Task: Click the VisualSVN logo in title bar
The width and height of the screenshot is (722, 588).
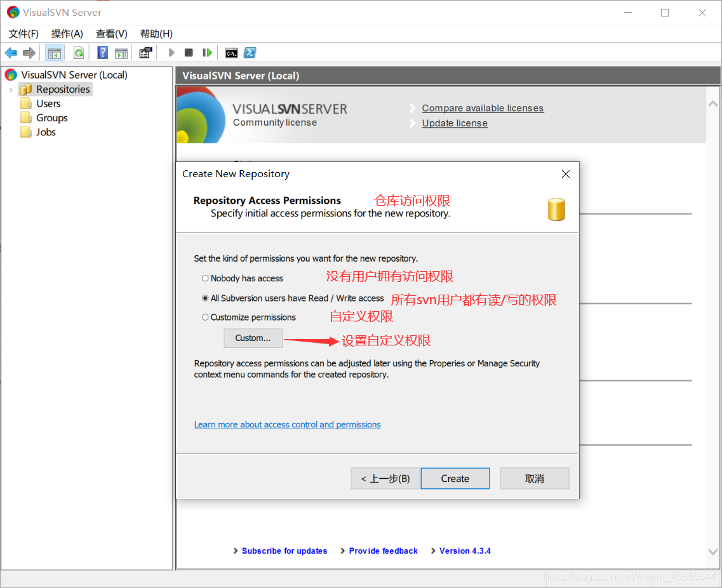Action: pos(13,13)
